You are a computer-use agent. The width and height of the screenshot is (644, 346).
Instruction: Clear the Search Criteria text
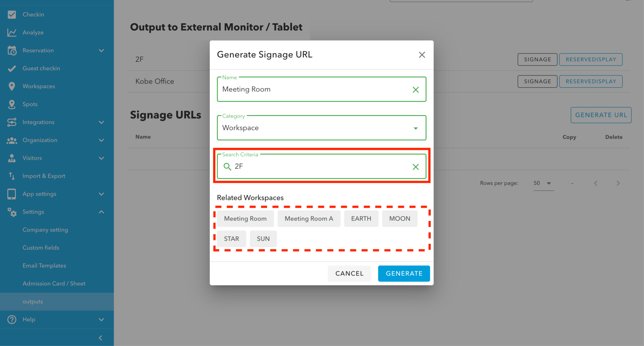415,167
